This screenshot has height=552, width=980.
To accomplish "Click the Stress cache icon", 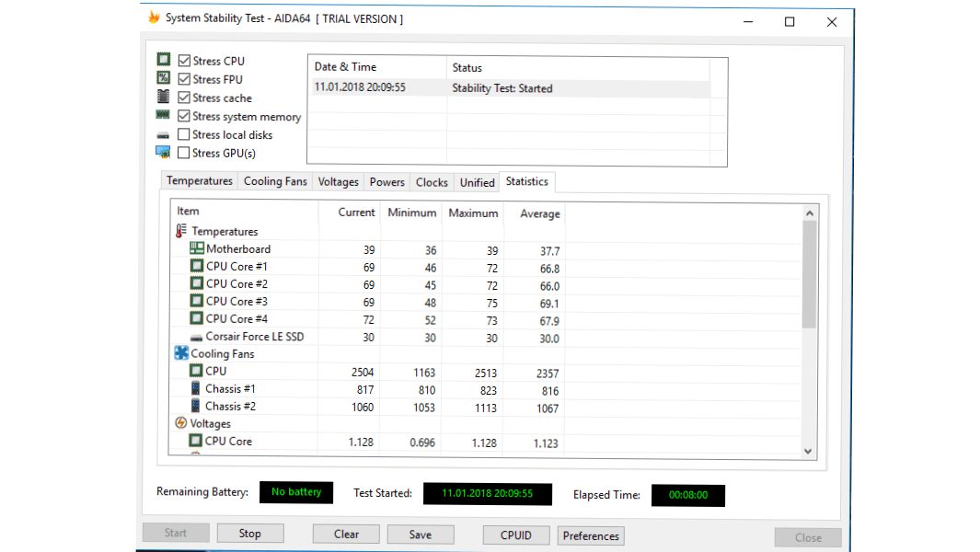I will click(x=163, y=97).
